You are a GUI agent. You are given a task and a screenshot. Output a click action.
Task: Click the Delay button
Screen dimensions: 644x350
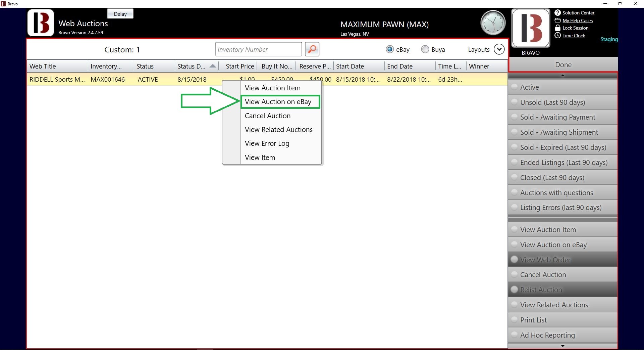point(120,14)
